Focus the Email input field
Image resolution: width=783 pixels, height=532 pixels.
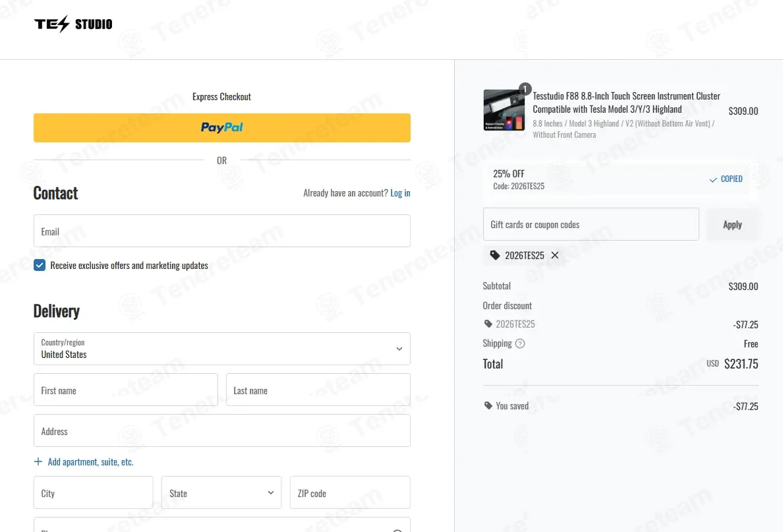[221, 231]
